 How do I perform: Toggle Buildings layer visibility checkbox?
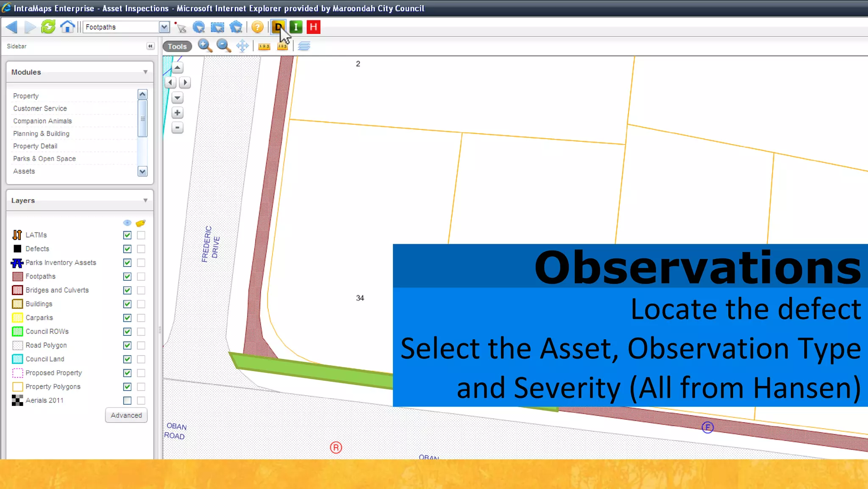click(127, 304)
